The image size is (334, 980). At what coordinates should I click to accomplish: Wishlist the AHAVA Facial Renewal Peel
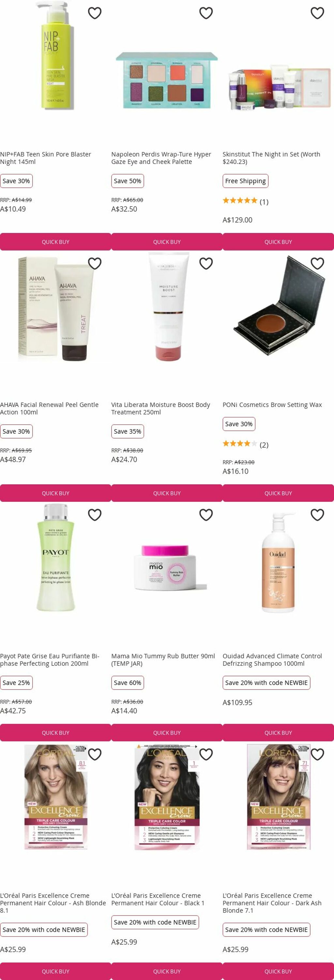(x=95, y=263)
